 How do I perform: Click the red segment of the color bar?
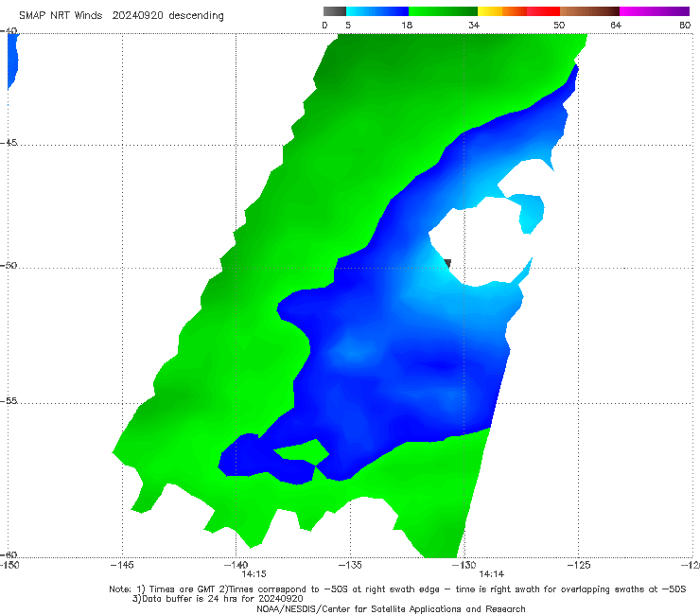click(x=543, y=11)
